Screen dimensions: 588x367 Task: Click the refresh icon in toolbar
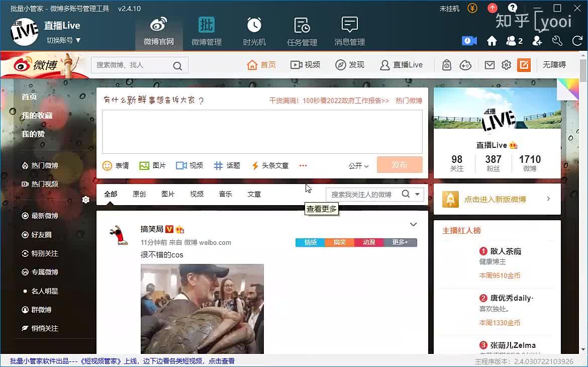[x=577, y=41]
